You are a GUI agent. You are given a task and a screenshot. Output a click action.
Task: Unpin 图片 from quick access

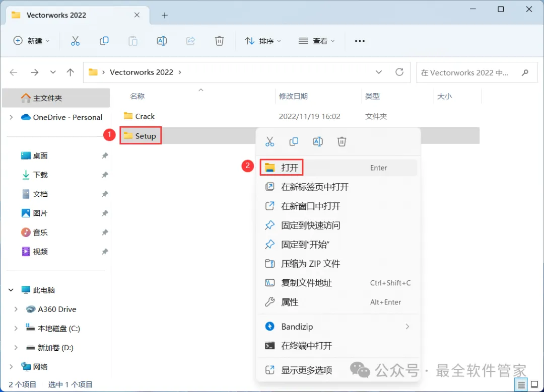point(105,213)
